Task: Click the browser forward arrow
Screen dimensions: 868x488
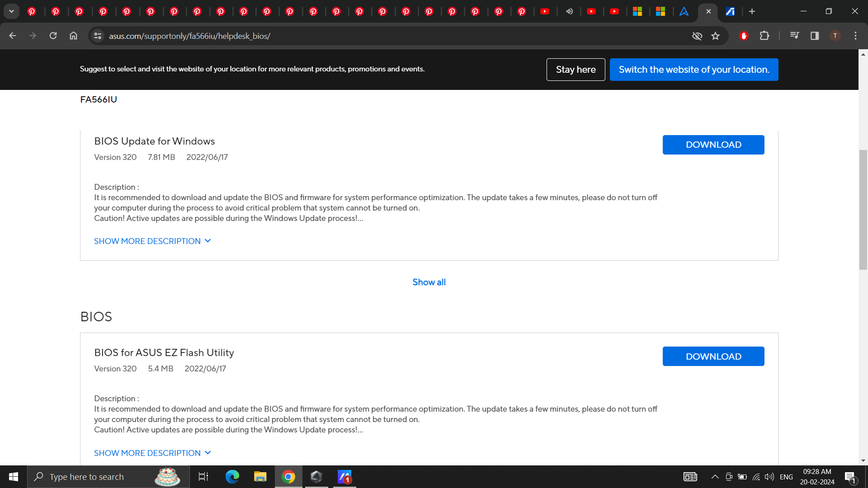Action: click(x=33, y=36)
